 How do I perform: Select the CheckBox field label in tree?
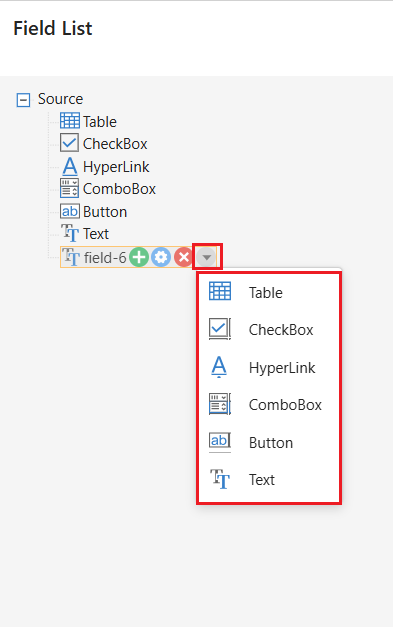(x=115, y=144)
